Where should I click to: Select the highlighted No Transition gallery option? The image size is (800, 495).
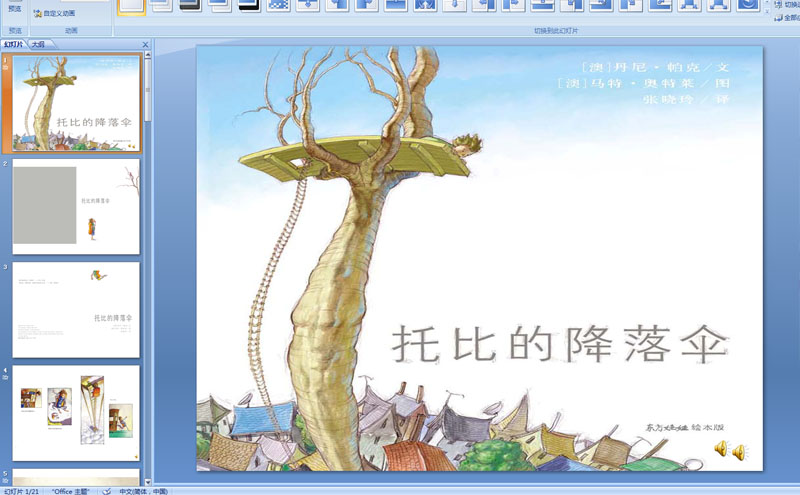click(x=132, y=6)
